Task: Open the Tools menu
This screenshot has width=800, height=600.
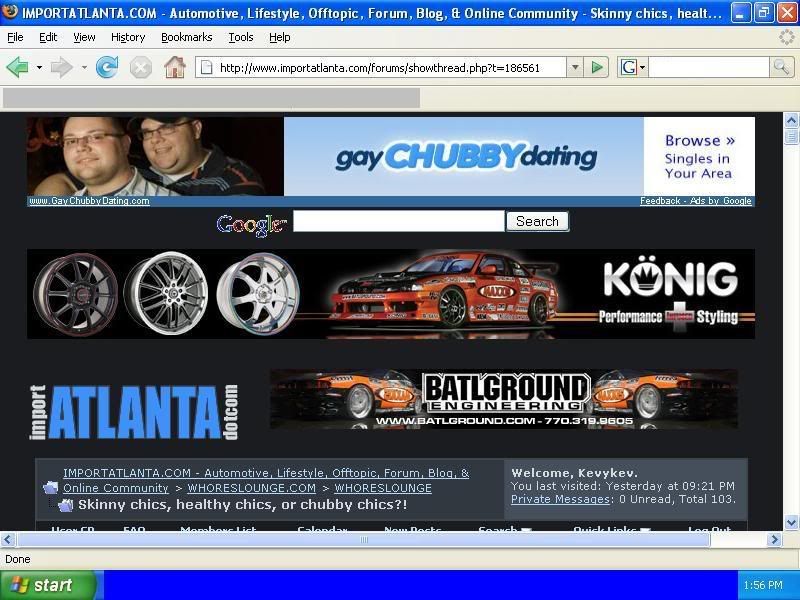Action: [x=241, y=37]
